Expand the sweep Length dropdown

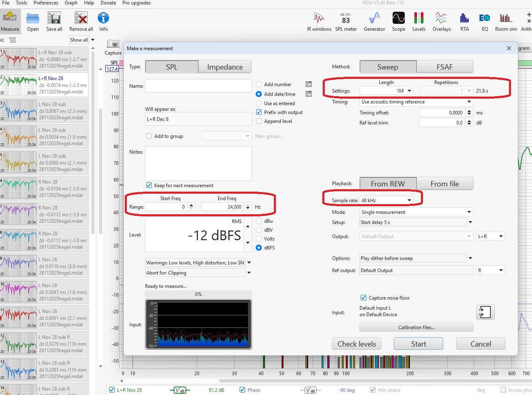386,91
